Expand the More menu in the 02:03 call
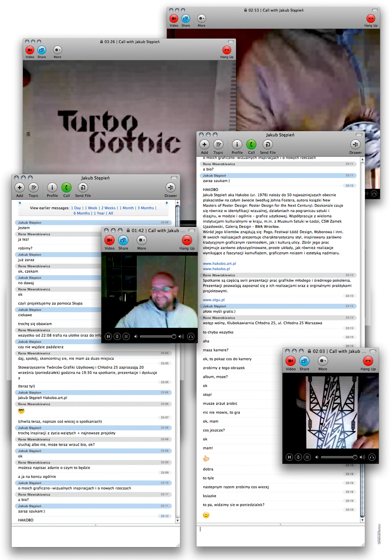 (x=323, y=361)
